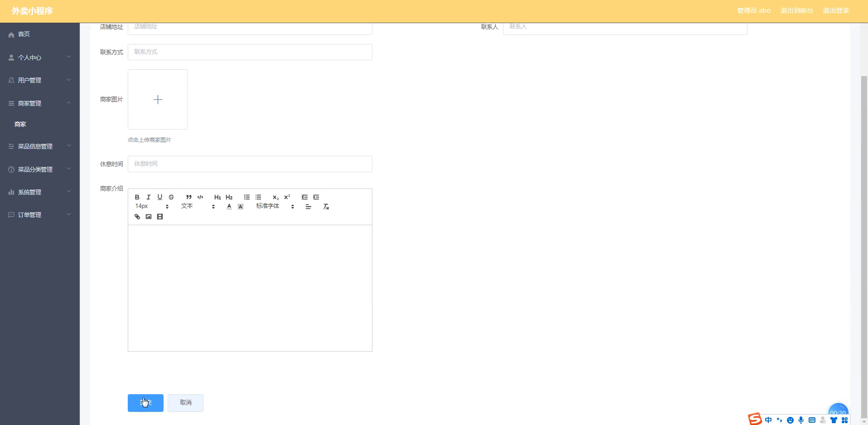
Task: Expand the 个人中心 sidebar menu
Action: [40, 58]
